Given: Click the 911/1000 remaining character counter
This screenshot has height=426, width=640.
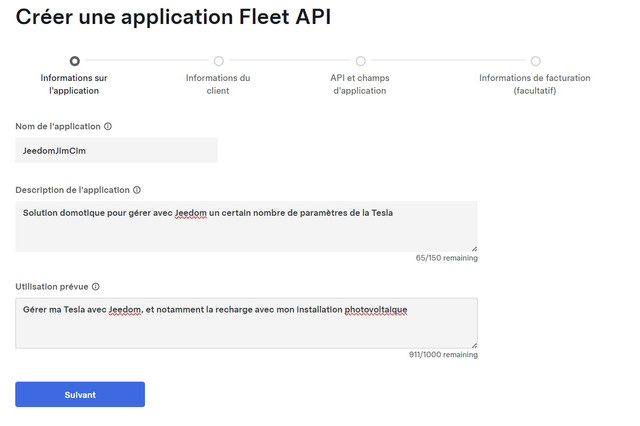Looking at the screenshot, I should 443,355.
